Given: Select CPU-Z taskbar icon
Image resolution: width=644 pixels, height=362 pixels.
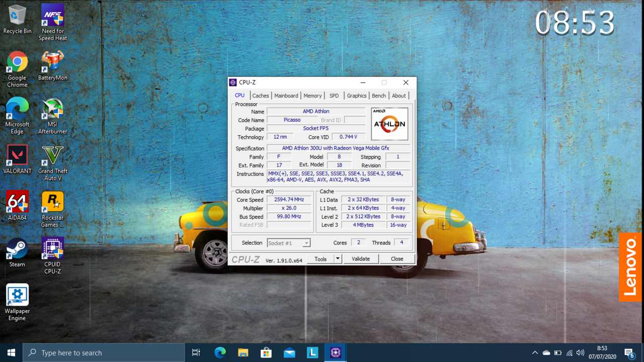Looking at the screenshot, I should tap(336, 352).
